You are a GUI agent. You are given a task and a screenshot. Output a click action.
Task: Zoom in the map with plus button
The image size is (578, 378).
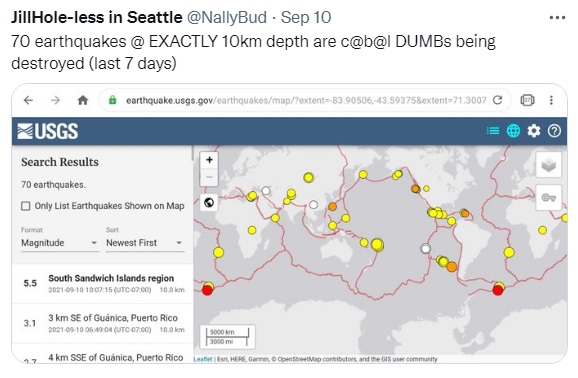click(209, 160)
